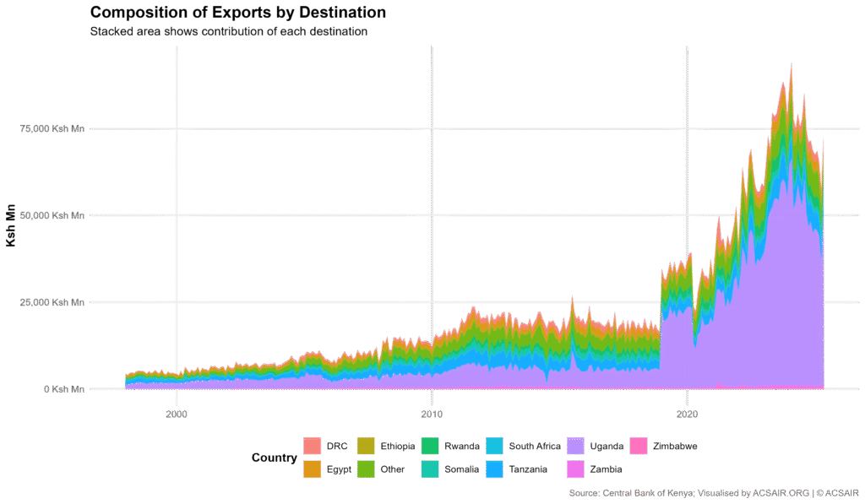865x504 pixels.
Task: Click the Uganda legend color swatch
Action: click(576, 446)
